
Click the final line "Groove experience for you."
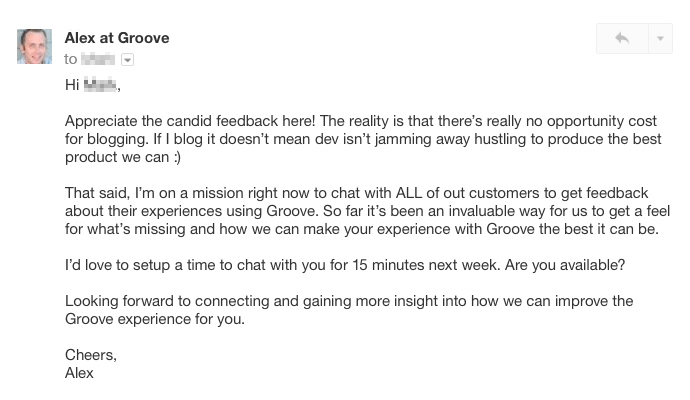click(154, 320)
